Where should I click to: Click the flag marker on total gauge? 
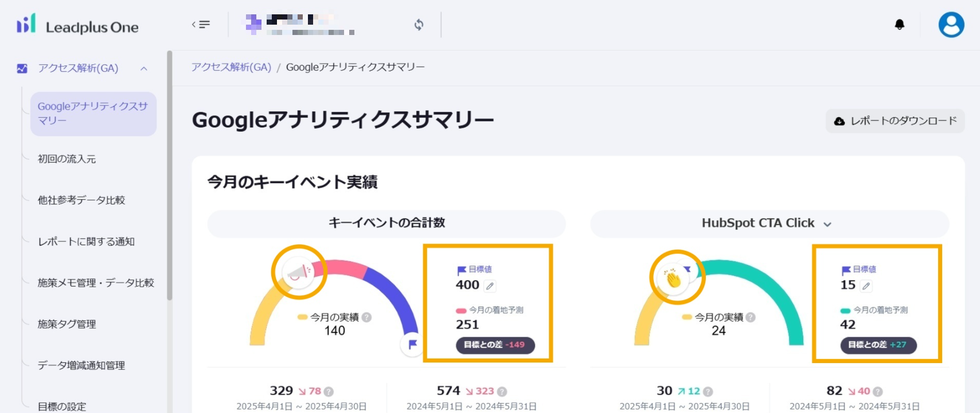412,344
